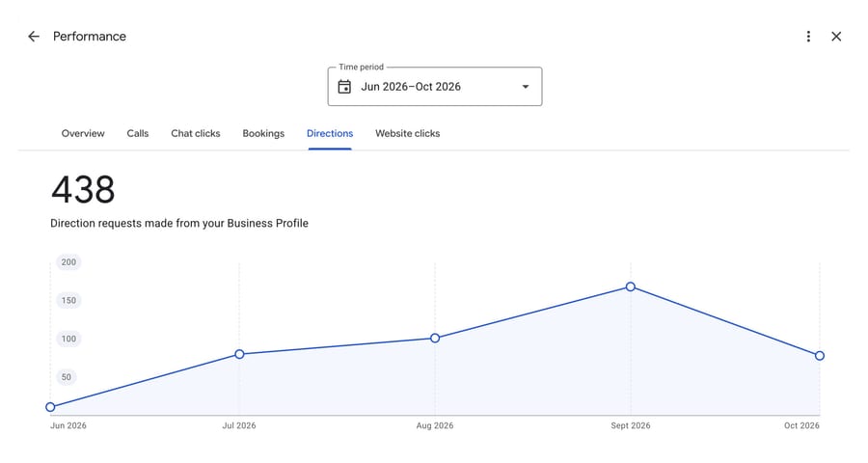Select the Jun 2026–Oct 2026 date range text

(x=411, y=87)
